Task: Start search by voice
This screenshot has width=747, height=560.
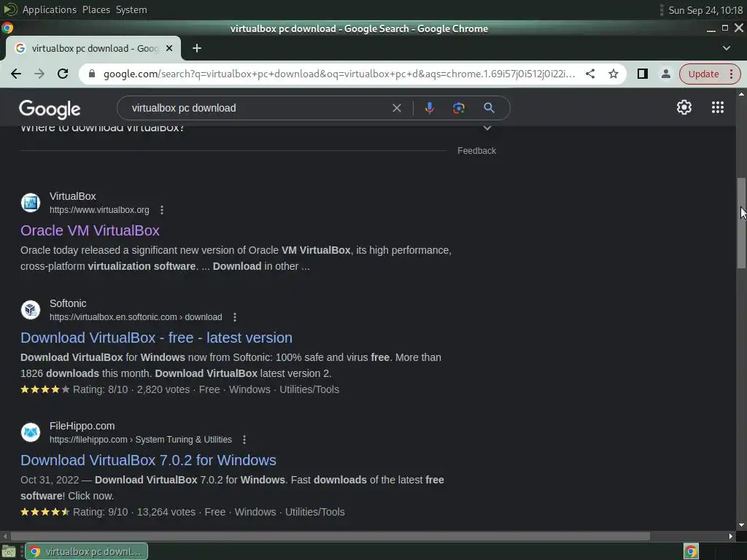Action: pos(429,108)
